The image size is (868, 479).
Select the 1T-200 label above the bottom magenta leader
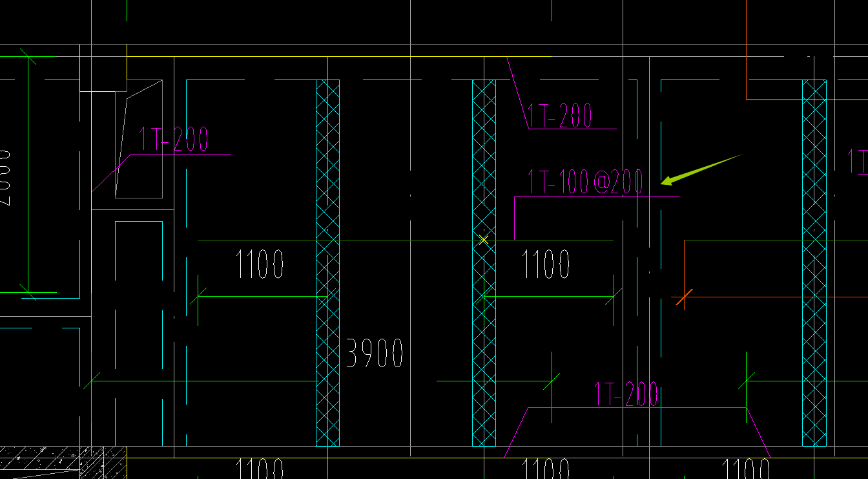coord(626,394)
